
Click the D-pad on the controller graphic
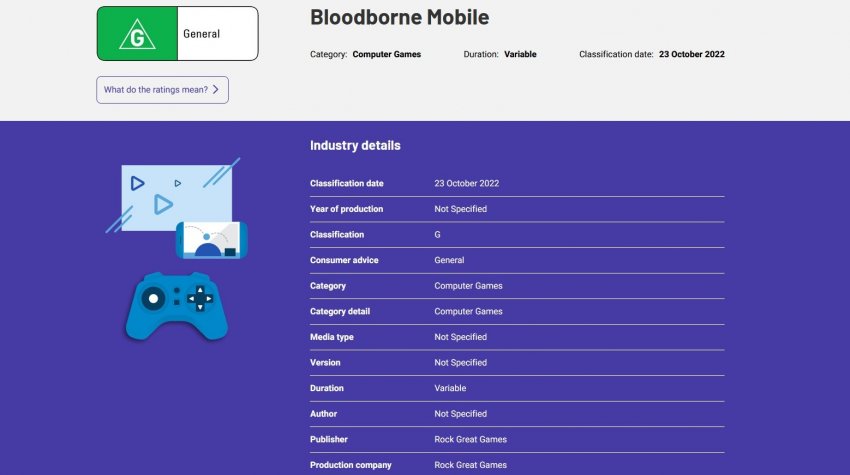coord(201,298)
